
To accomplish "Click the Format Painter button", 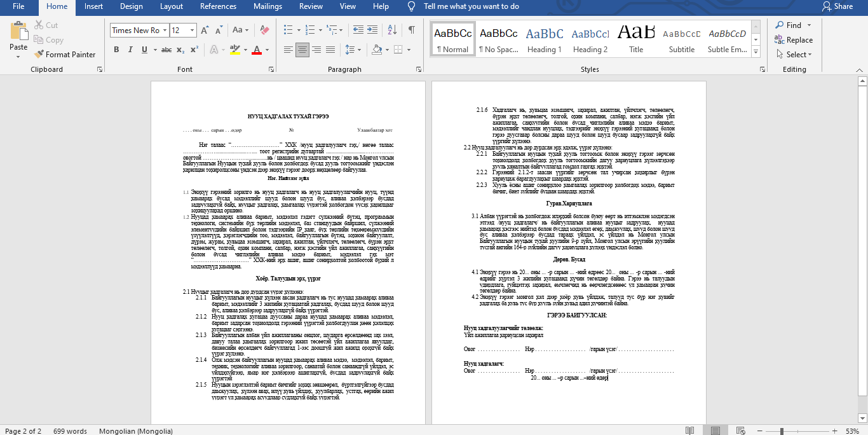I will tap(65, 55).
